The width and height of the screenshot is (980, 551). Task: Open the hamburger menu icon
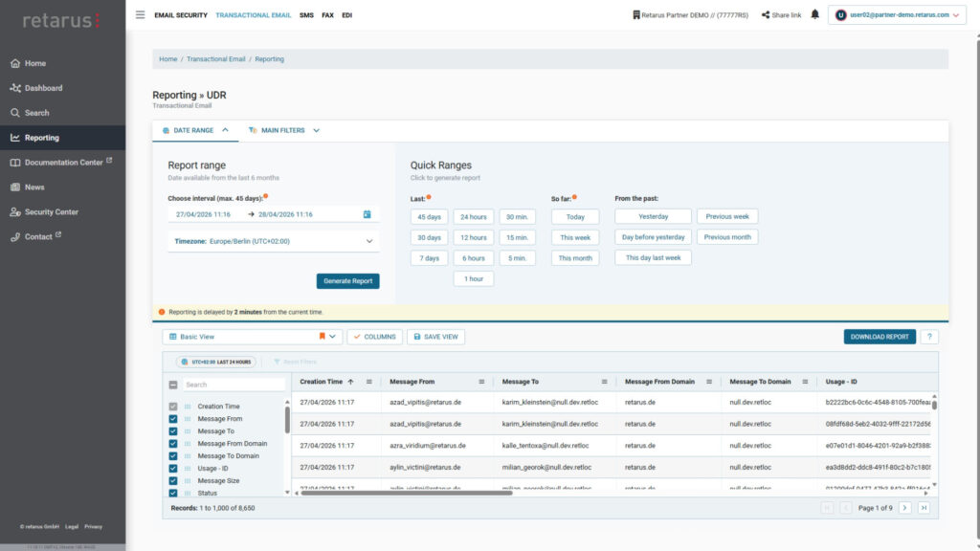141,15
